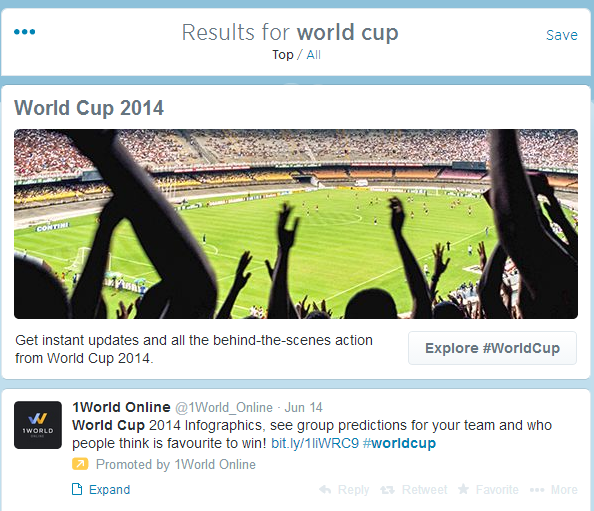Image resolution: width=594 pixels, height=511 pixels.
Task: Open the three-dots search options menu
Action: coord(25,32)
